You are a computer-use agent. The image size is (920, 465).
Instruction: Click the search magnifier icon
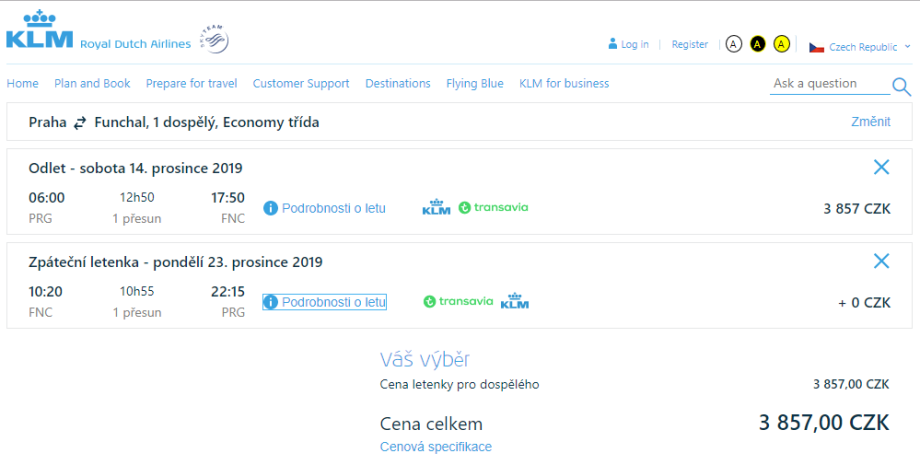901,87
